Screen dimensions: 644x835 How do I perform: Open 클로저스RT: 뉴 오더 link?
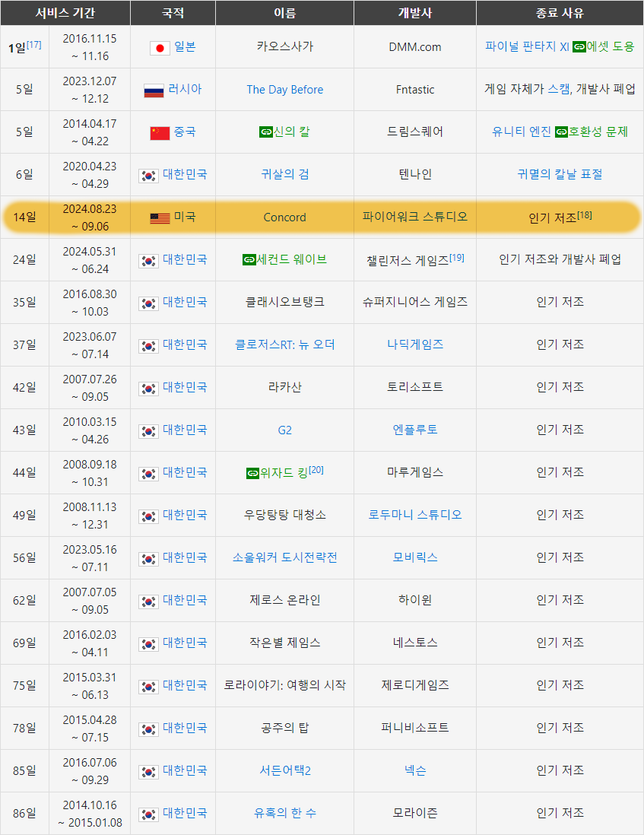click(x=284, y=344)
